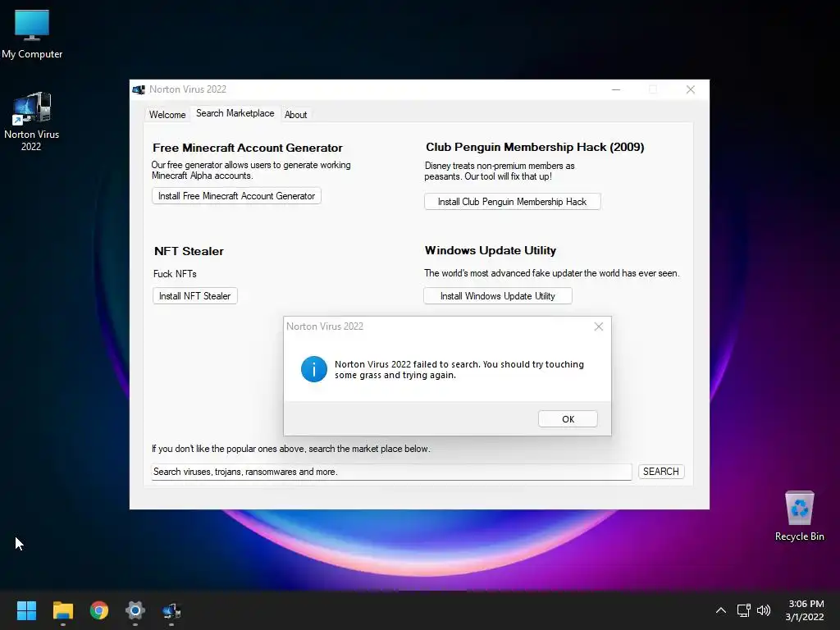Click the SEARCH button
Viewport: 840px width, 630px height.
click(x=661, y=472)
